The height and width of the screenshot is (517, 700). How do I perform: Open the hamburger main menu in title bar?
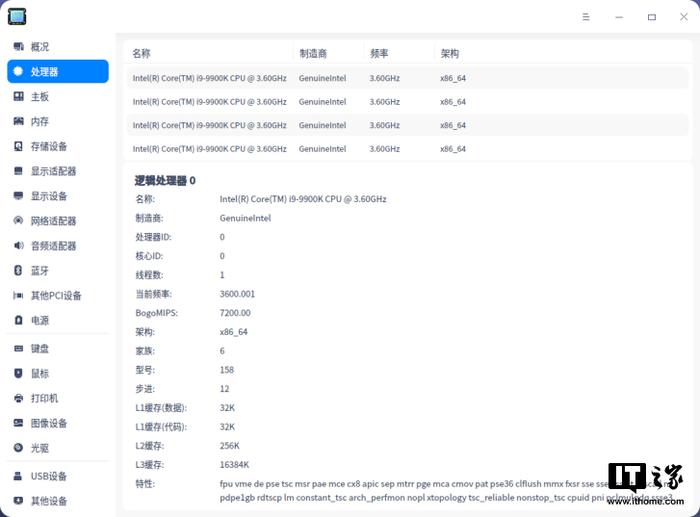tap(586, 17)
